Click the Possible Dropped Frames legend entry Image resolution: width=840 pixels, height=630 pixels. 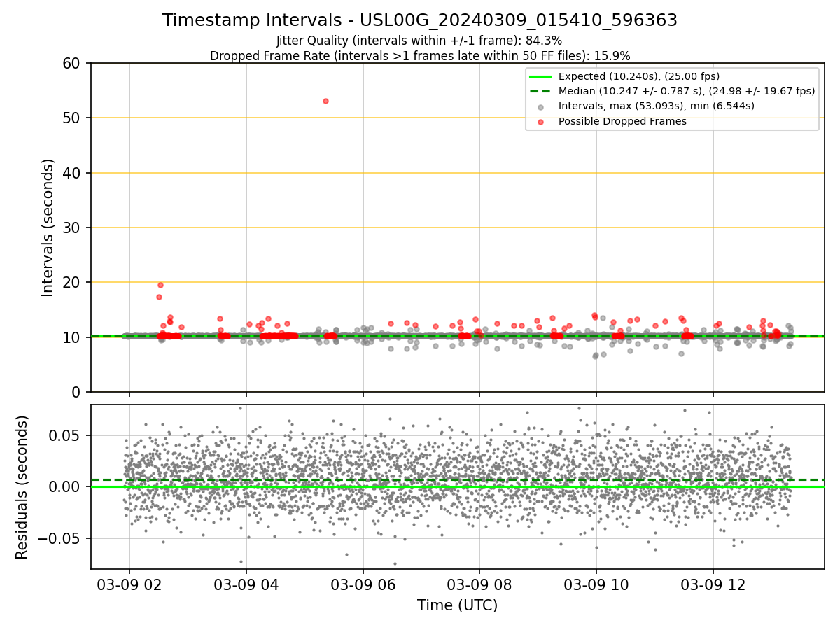coord(622,121)
